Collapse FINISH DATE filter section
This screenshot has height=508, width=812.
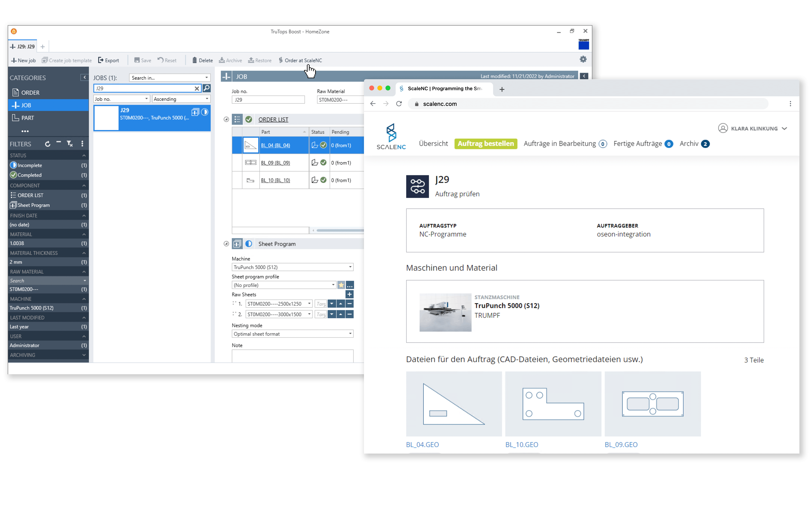pos(84,216)
